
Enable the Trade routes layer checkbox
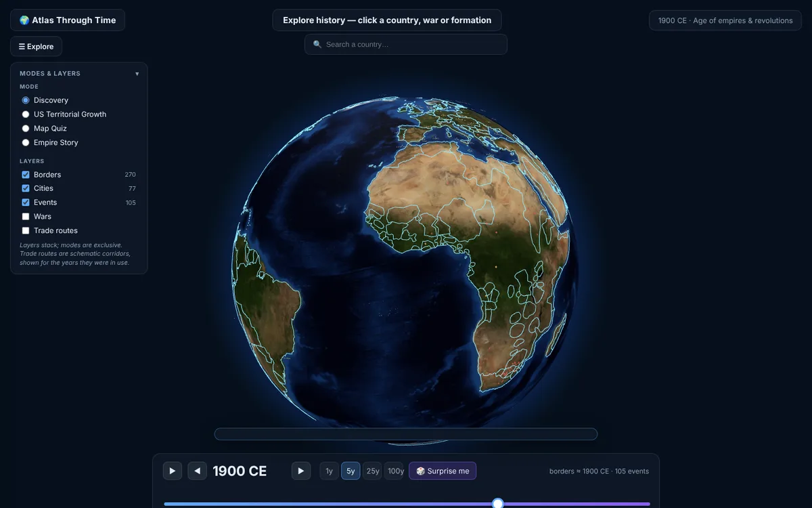tap(26, 231)
